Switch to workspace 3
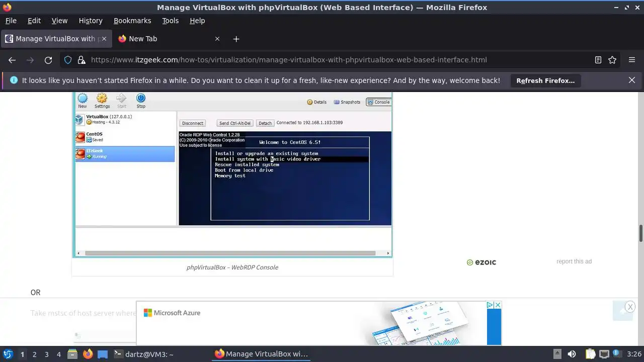 [x=46, y=354]
